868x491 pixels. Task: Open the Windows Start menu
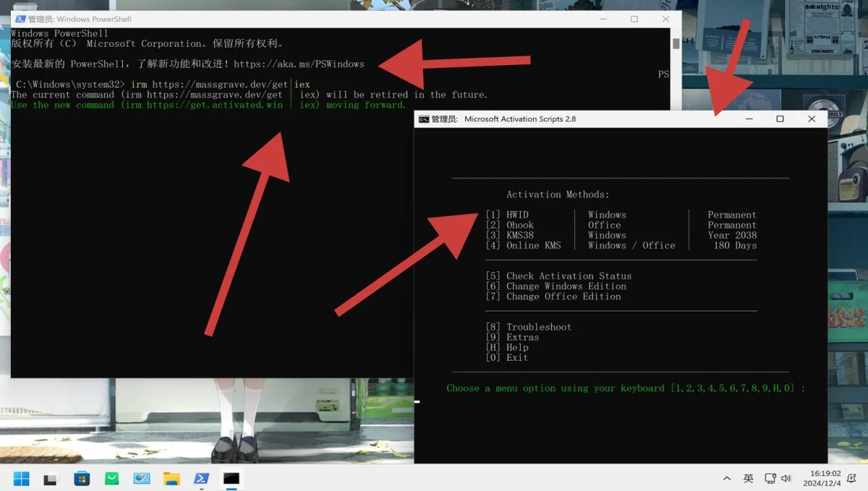[x=21, y=479]
